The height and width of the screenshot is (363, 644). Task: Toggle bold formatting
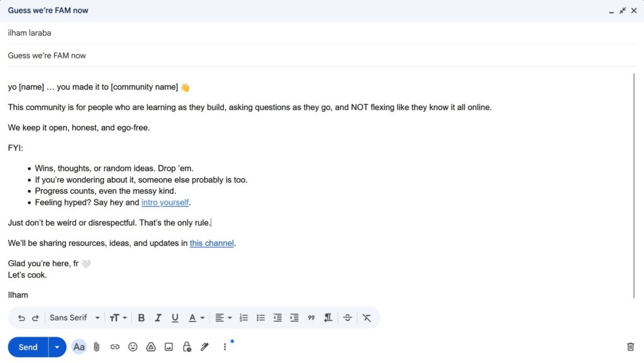point(142,318)
